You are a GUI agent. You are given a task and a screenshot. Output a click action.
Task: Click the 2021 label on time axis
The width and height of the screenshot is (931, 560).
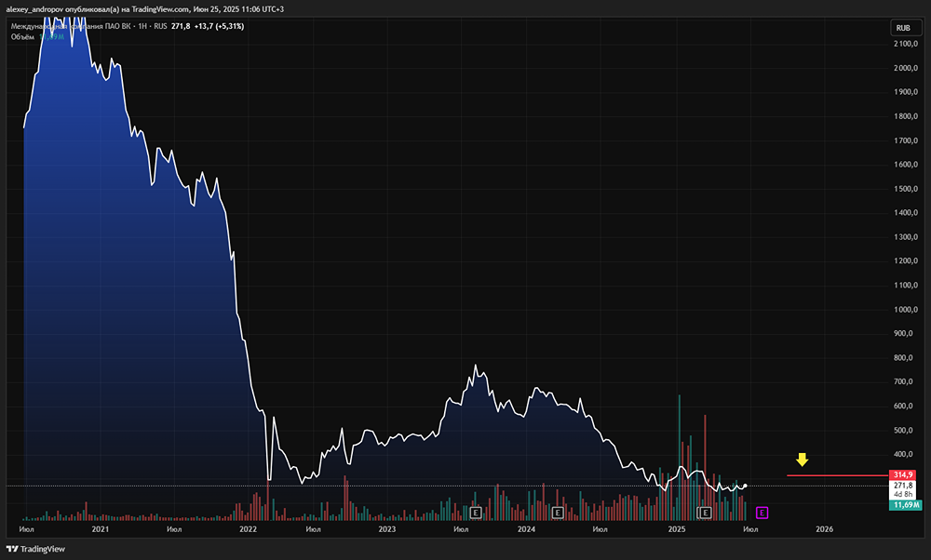(101, 529)
